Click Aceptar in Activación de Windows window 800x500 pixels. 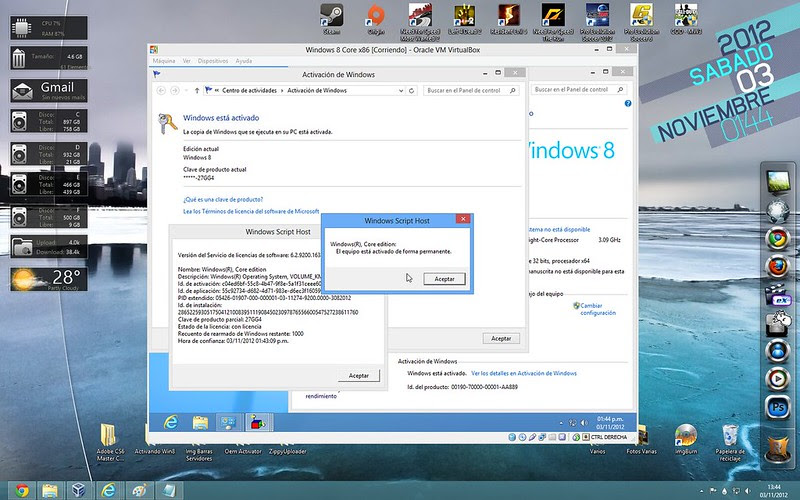click(x=501, y=339)
